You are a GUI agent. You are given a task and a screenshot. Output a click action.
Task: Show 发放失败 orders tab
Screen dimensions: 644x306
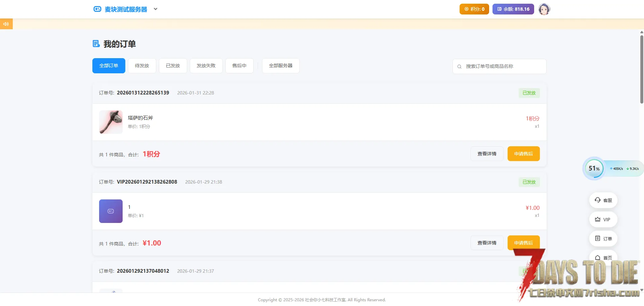pyautogui.click(x=206, y=66)
